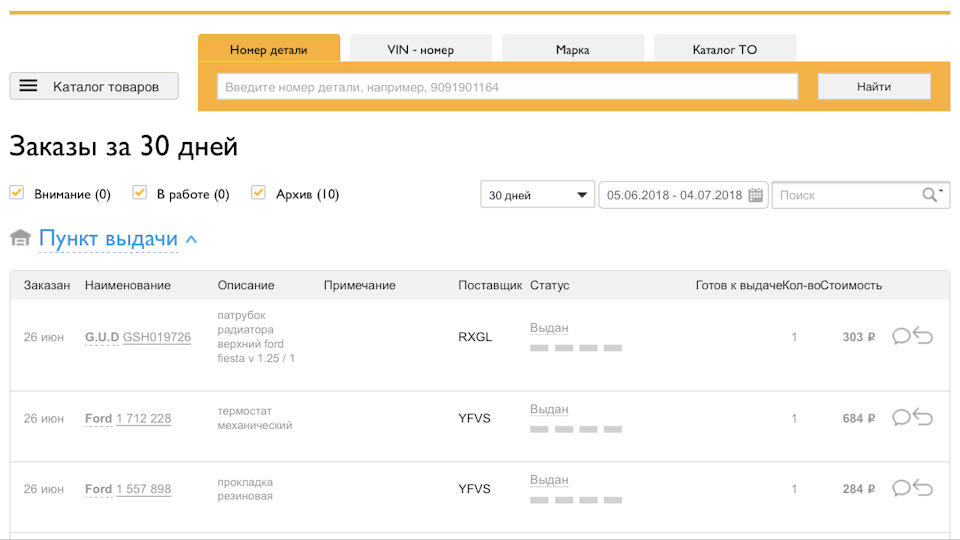Screen dimensions: 960x540
Task: Open the "Каталог товаров" menu
Action: point(94,86)
